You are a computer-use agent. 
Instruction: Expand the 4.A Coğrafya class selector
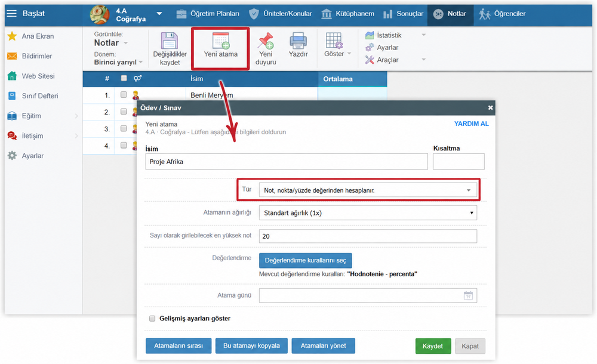click(x=159, y=14)
